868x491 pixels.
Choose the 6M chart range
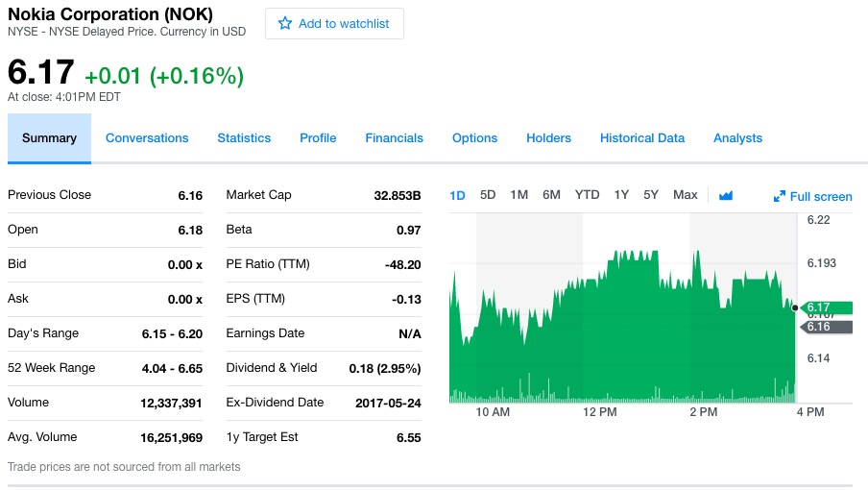[x=551, y=195]
